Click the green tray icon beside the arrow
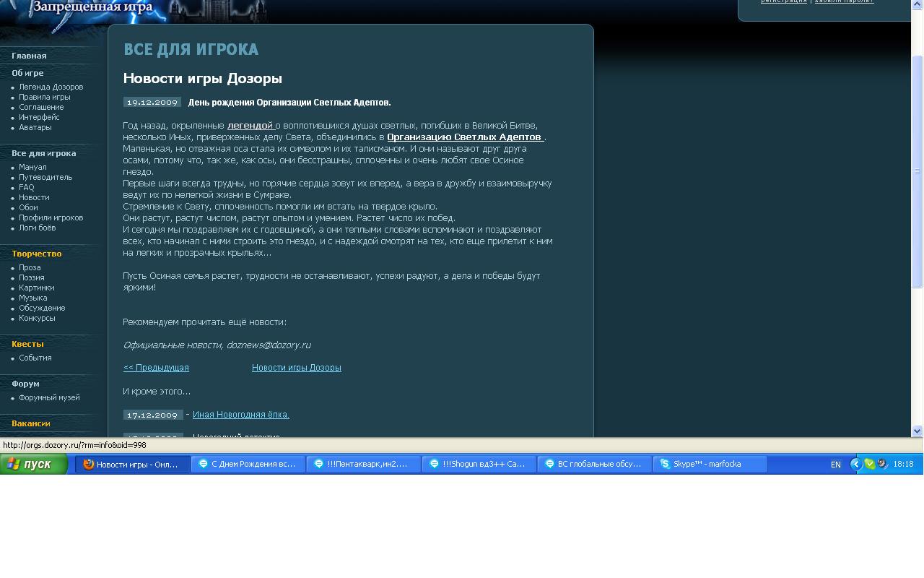The height and width of the screenshot is (578, 924). click(x=870, y=465)
